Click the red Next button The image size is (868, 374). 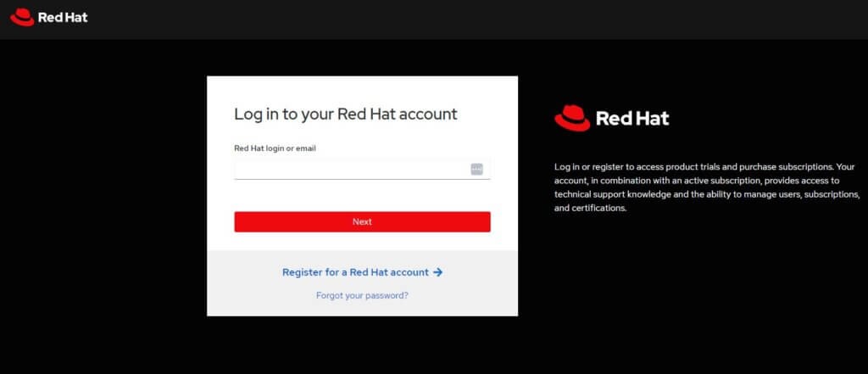click(x=362, y=221)
